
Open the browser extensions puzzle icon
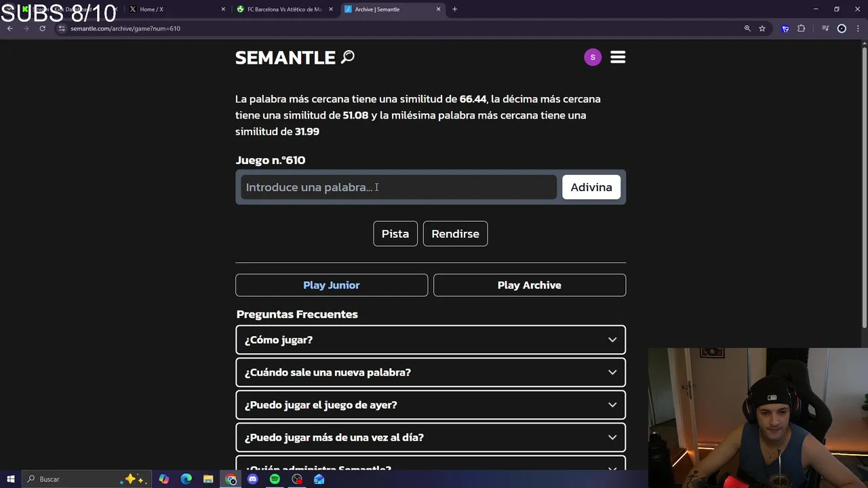pyautogui.click(x=801, y=28)
